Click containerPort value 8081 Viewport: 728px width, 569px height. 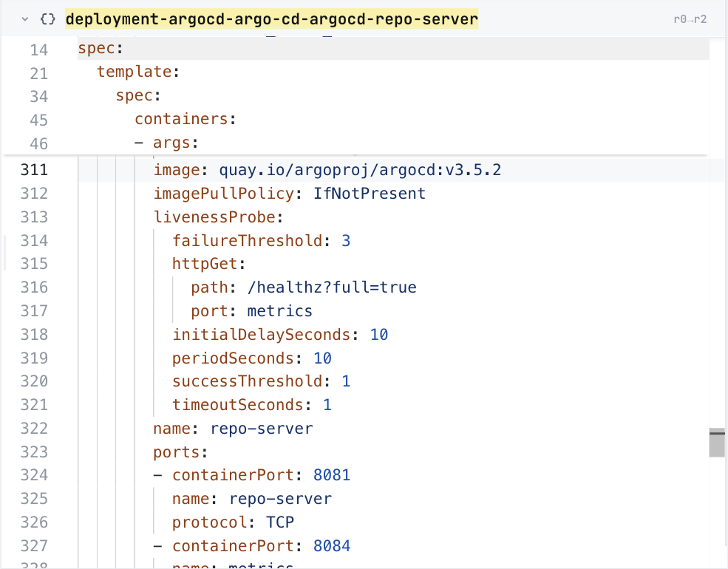click(332, 475)
